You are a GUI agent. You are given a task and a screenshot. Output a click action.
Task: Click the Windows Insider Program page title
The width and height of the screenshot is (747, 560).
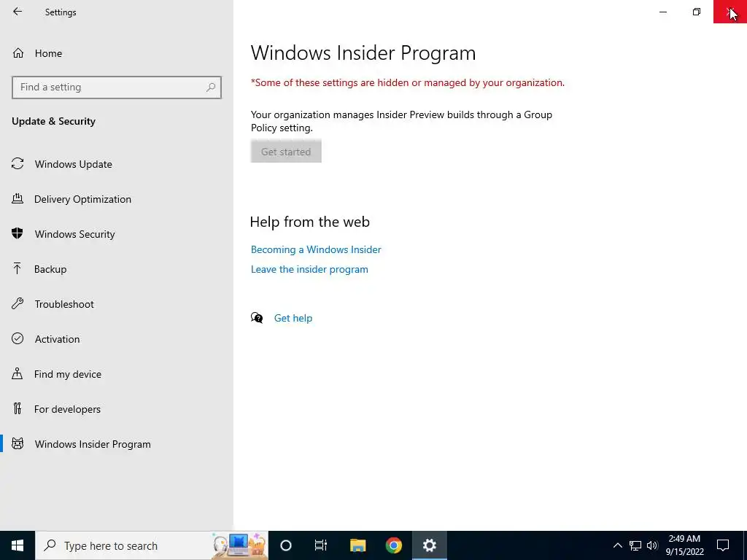[363, 52]
